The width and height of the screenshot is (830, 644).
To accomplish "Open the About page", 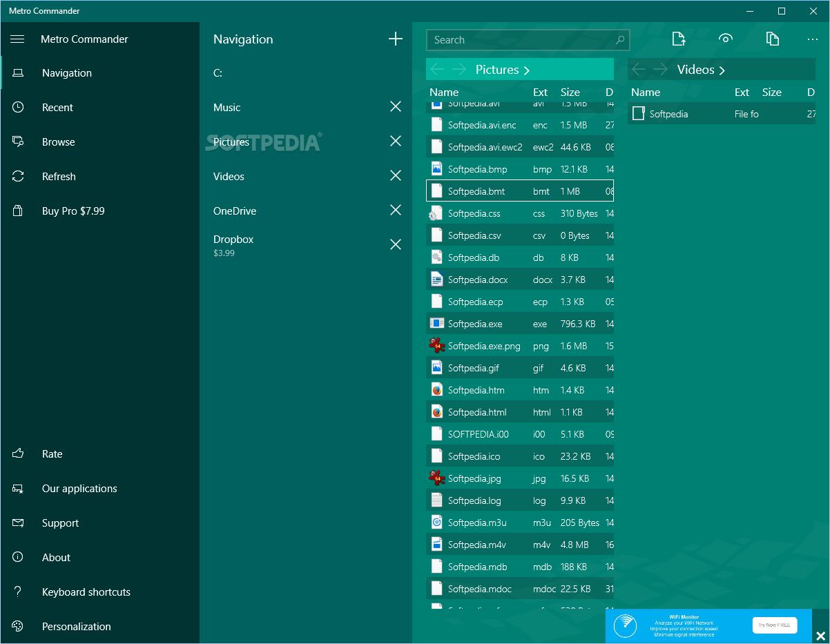I will pos(100,558).
